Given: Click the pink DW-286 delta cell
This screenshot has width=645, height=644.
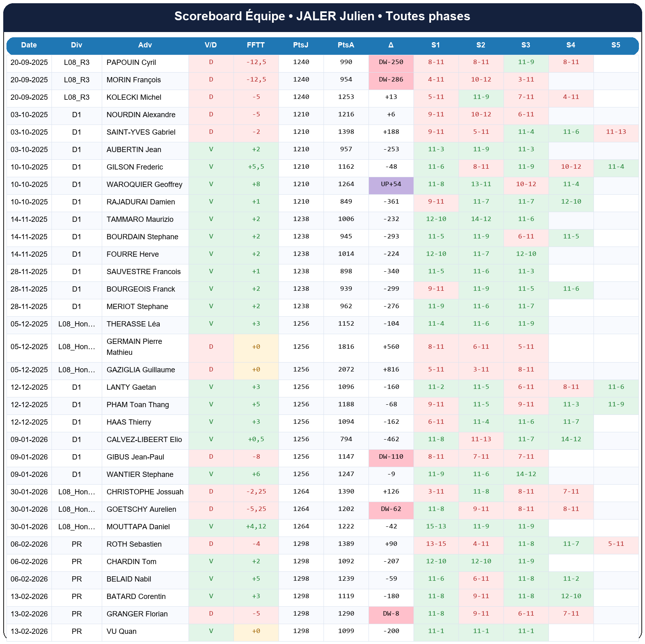Looking at the screenshot, I should point(391,79).
